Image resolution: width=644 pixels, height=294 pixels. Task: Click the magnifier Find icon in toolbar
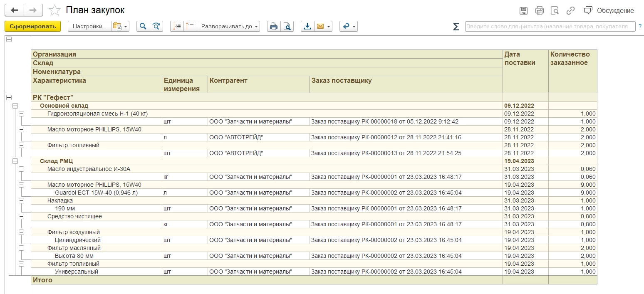[143, 26]
